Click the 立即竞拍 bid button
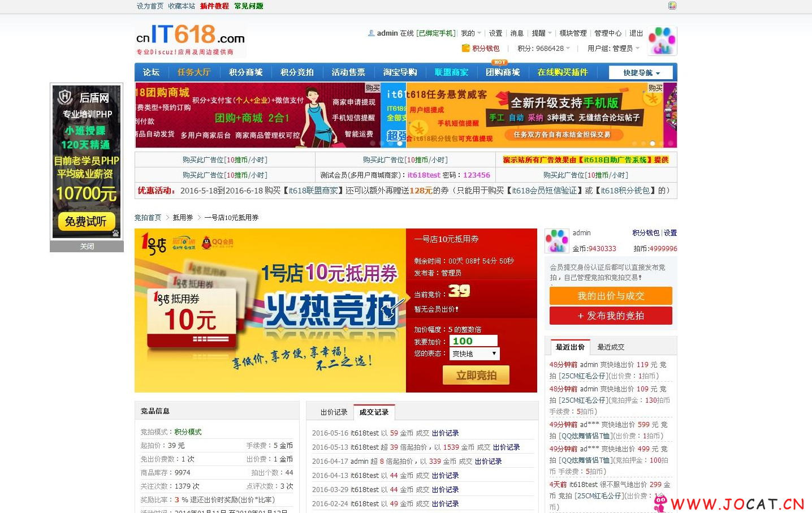The image size is (812, 513). [x=476, y=375]
